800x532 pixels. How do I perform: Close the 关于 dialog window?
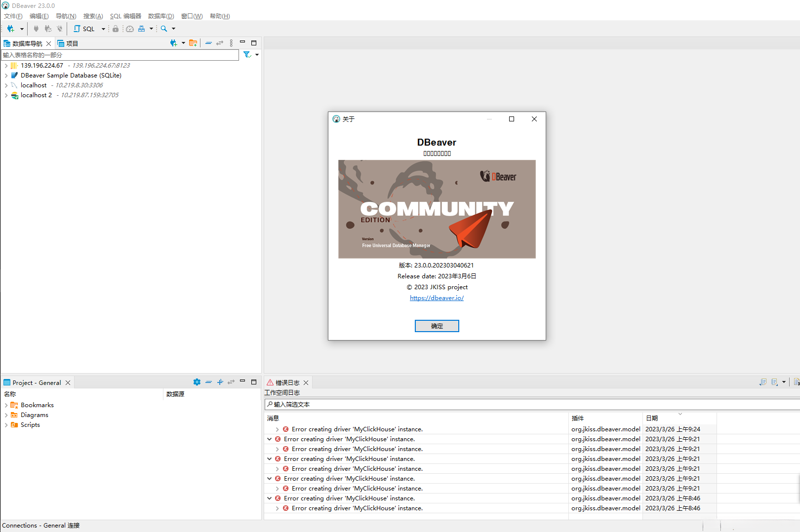pos(534,119)
